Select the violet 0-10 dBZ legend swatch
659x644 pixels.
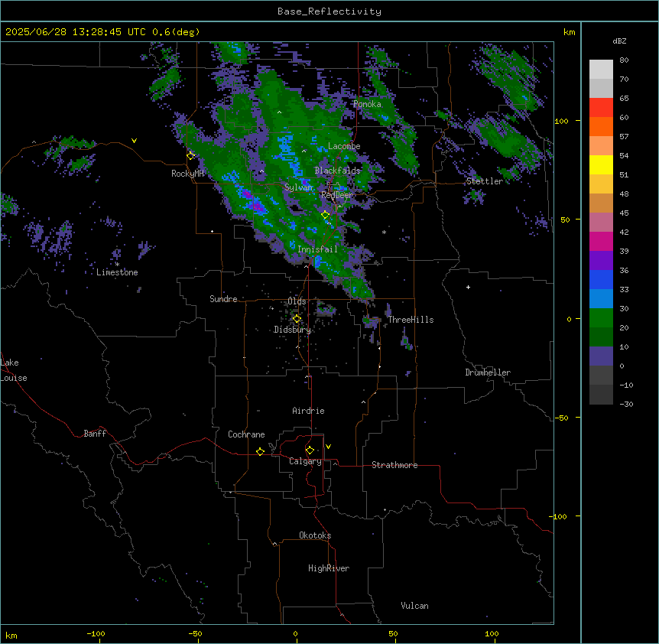(601, 356)
